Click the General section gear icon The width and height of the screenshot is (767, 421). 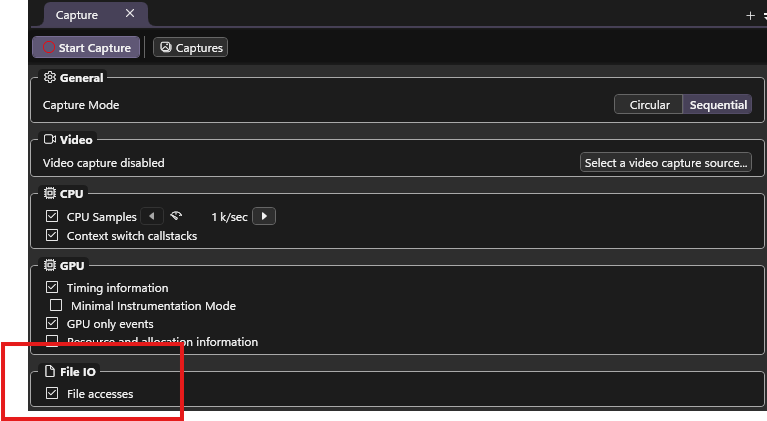coord(49,77)
